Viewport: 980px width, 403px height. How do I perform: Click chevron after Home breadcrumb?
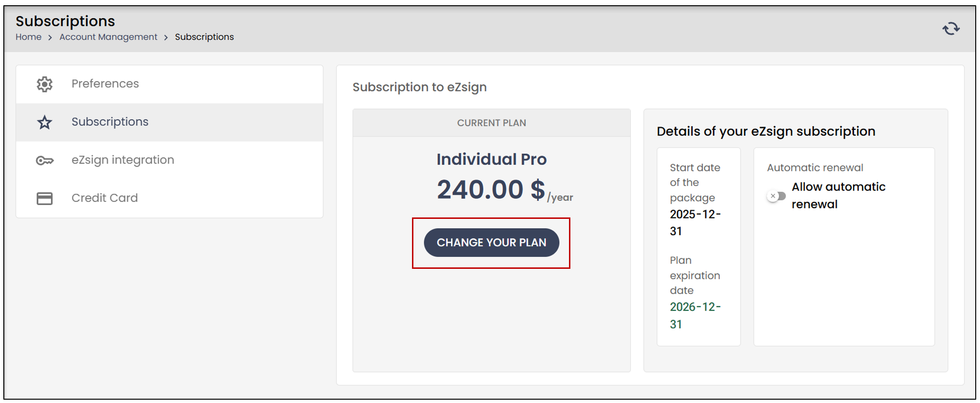(x=50, y=38)
